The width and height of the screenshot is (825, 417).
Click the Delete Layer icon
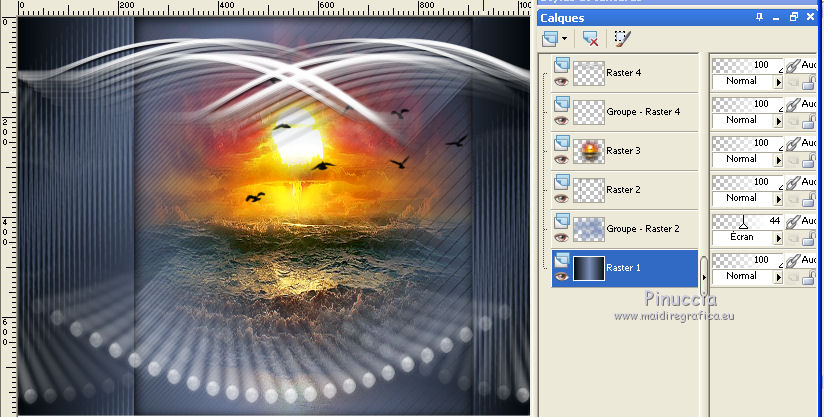click(590, 38)
